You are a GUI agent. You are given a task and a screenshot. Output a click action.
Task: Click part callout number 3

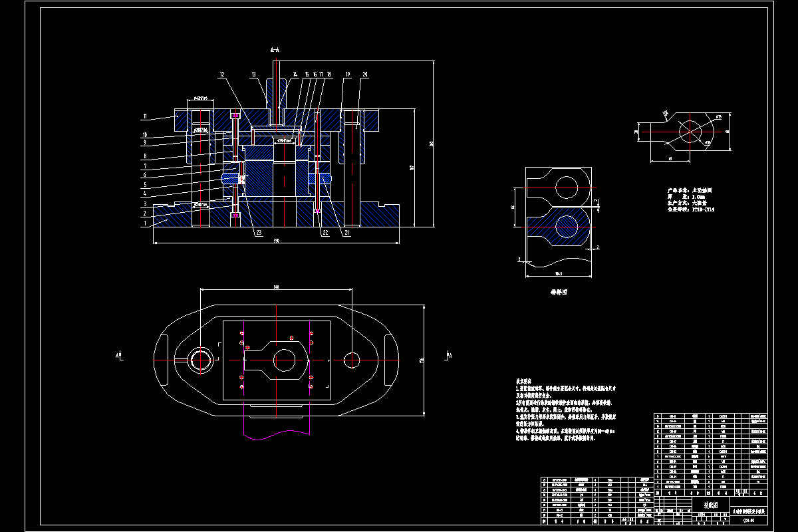pos(145,203)
